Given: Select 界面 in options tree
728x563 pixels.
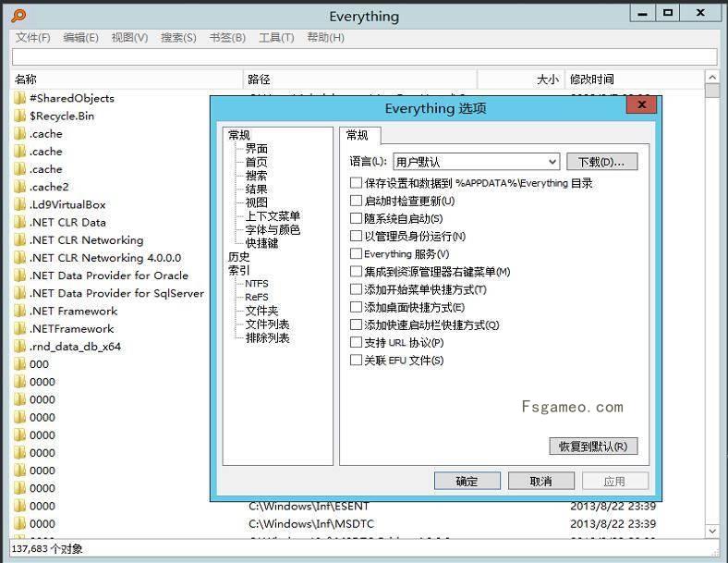Looking at the screenshot, I should click(x=256, y=149).
